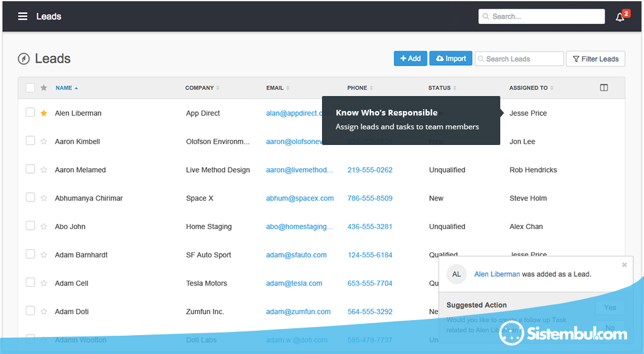Open the Abhumanya Chirimar lead name

(x=89, y=198)
